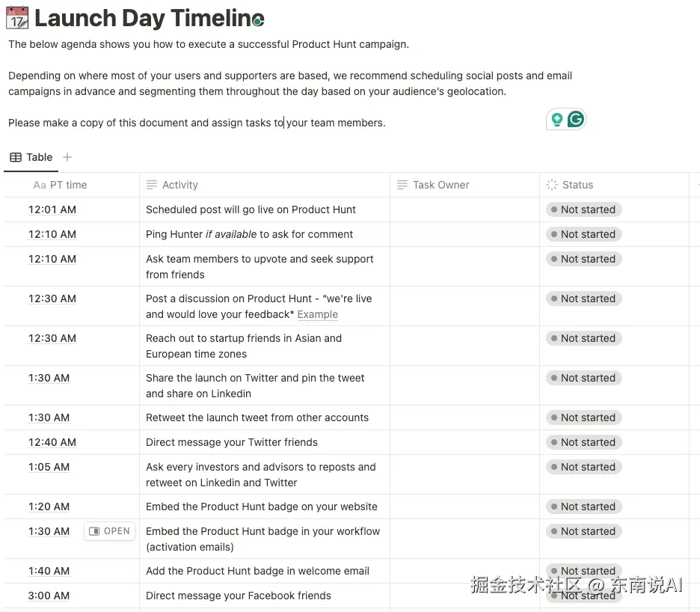Click the Grammarly green G icon
The image size is (700, 612).
[575, 120]
